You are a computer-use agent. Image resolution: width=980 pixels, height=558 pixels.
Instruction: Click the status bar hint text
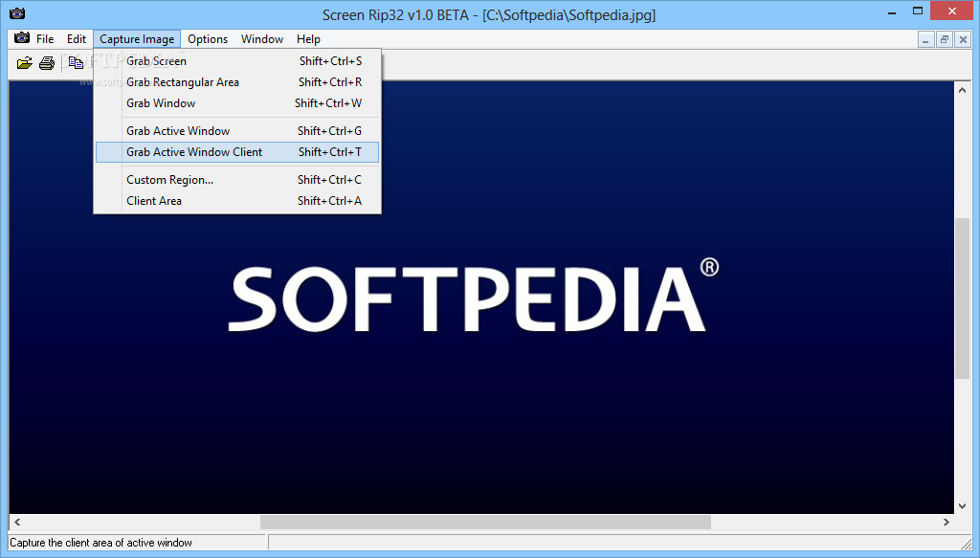coord(100,543)
